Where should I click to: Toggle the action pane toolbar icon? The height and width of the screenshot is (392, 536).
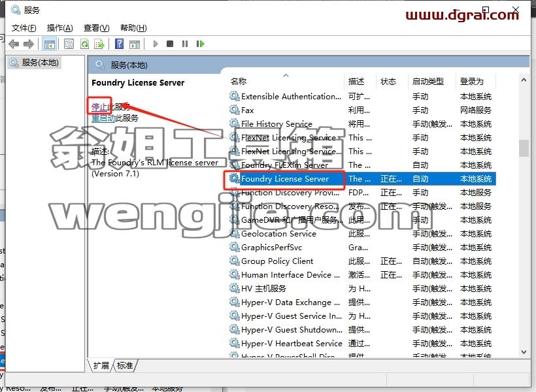point(135,44)
